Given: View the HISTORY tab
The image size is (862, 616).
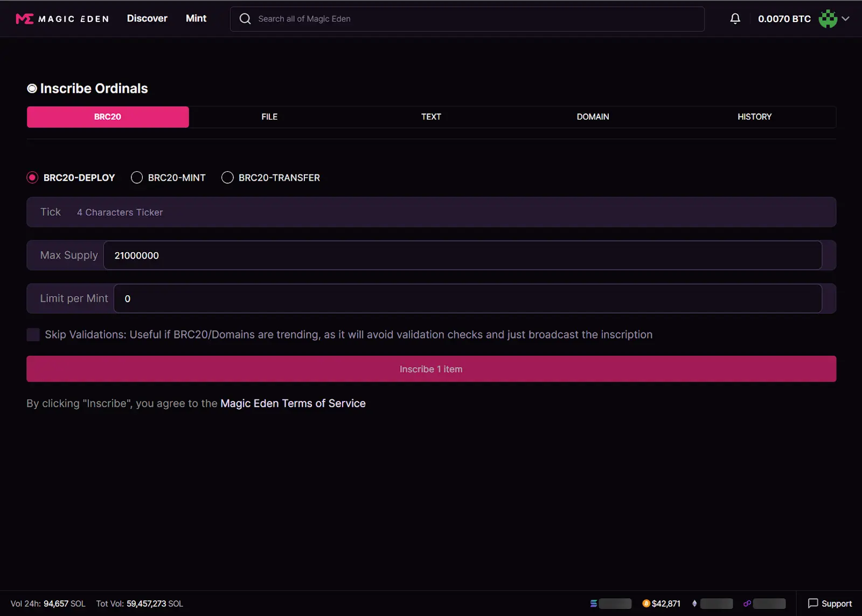Looking at the screenshot, I should (754, 117).
